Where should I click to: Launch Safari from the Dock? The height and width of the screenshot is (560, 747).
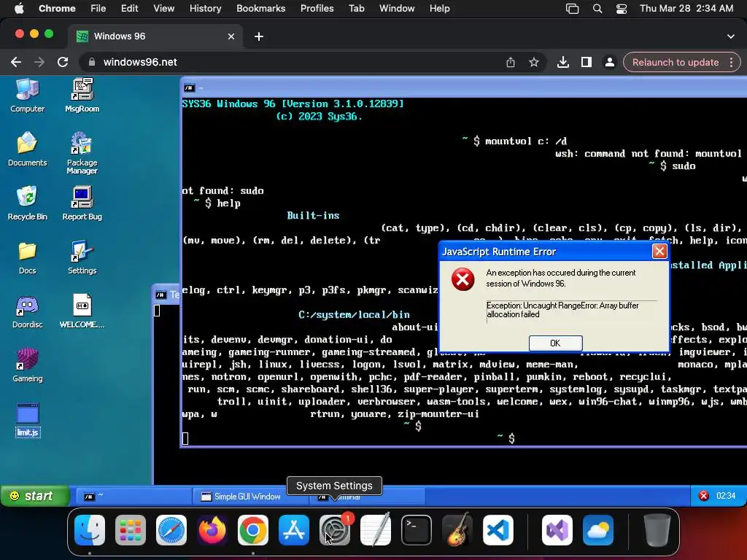click(x=171, y=530)
